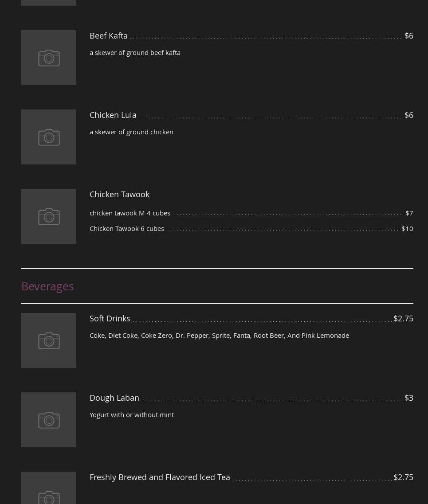The image size is (428, 504).
Task: Click the Dough Laban camera placeholder image
Action: click(x=49, y=420)
